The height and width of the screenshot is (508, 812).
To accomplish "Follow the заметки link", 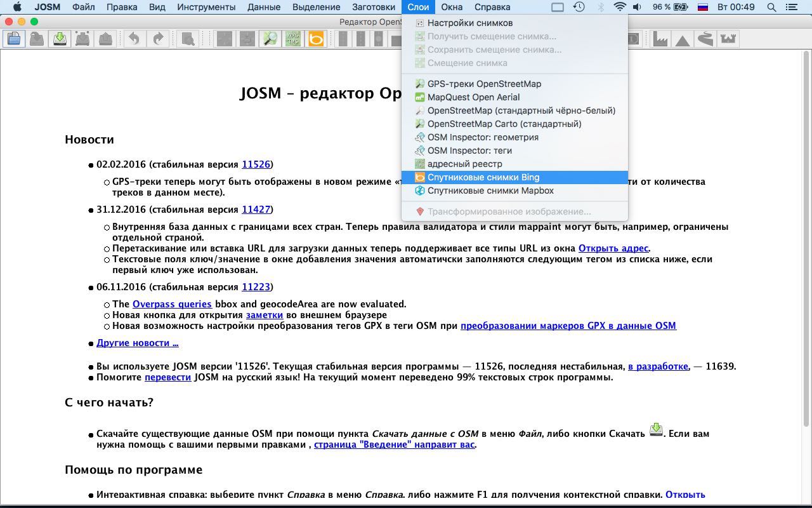I will point(265,314).
